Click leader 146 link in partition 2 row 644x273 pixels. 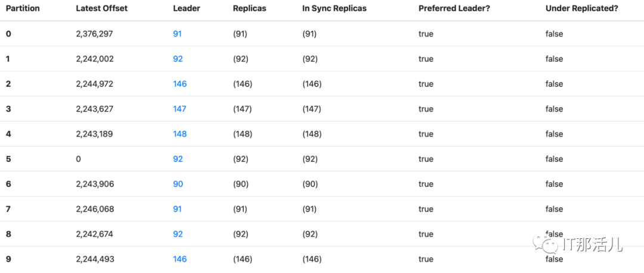click(179, 84)
